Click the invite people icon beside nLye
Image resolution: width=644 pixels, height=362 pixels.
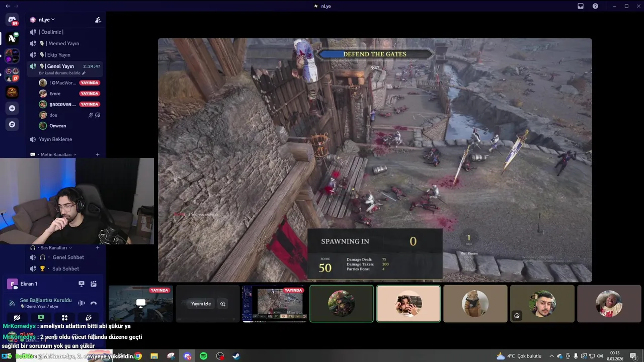point(98,20)
